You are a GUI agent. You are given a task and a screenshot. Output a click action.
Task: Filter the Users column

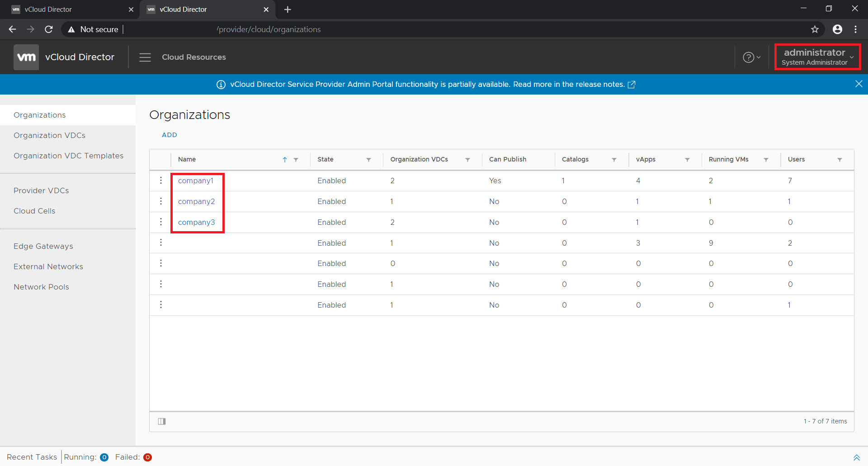(840, 160)
